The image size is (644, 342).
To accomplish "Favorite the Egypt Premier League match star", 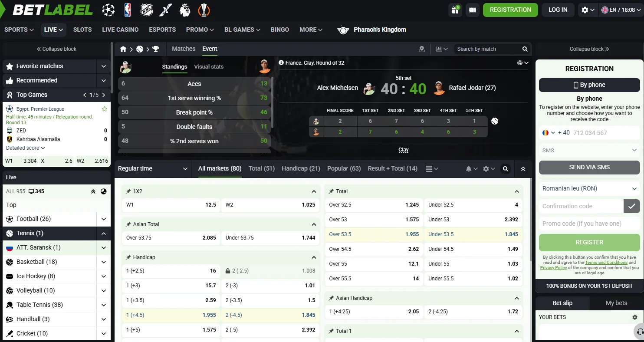I will pyautogui.click(x=104, y=109).
